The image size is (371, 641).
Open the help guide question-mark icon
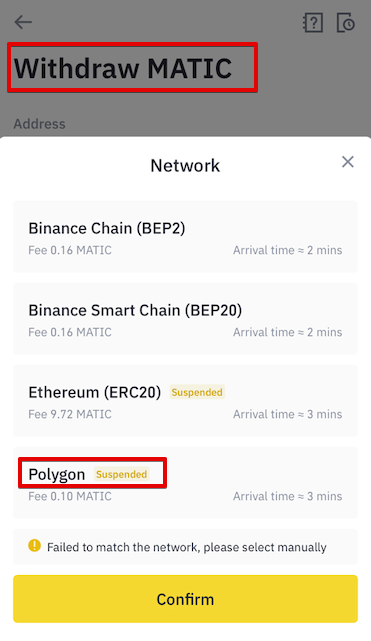313,22
